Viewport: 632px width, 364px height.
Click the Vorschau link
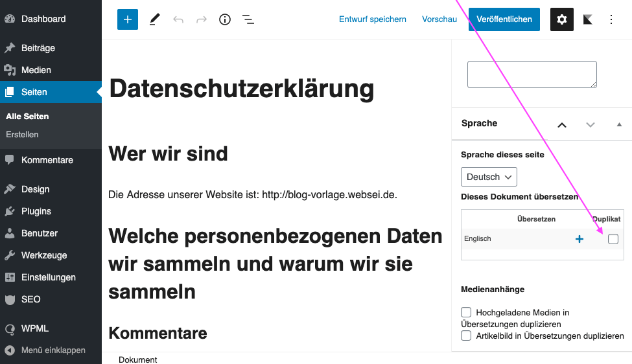[x=439, y=19]
